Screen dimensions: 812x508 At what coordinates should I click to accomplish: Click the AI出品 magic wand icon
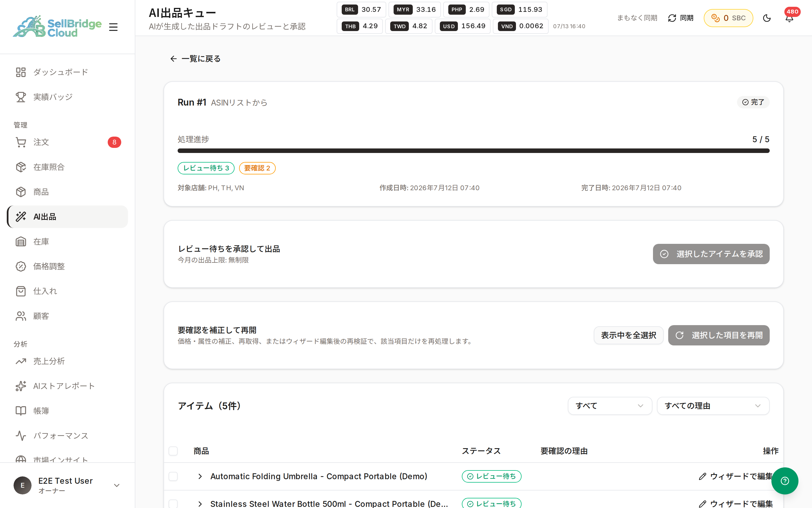coord(21,217)
